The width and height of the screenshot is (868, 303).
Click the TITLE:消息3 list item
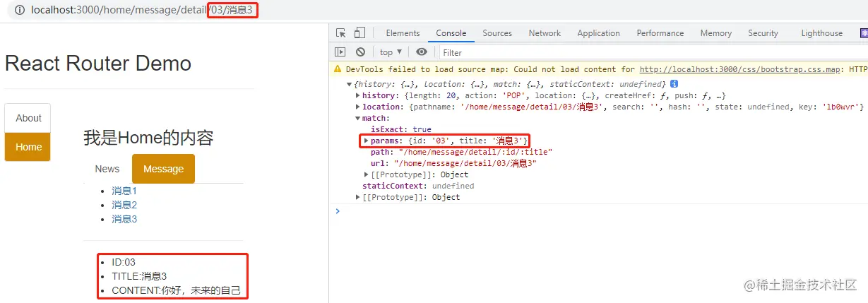(139, 276)
